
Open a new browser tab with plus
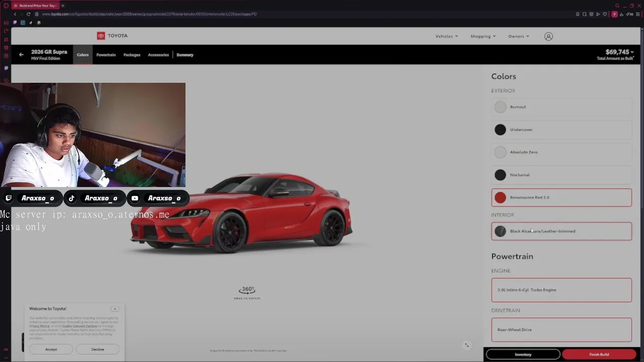click(x=62, y=6)
